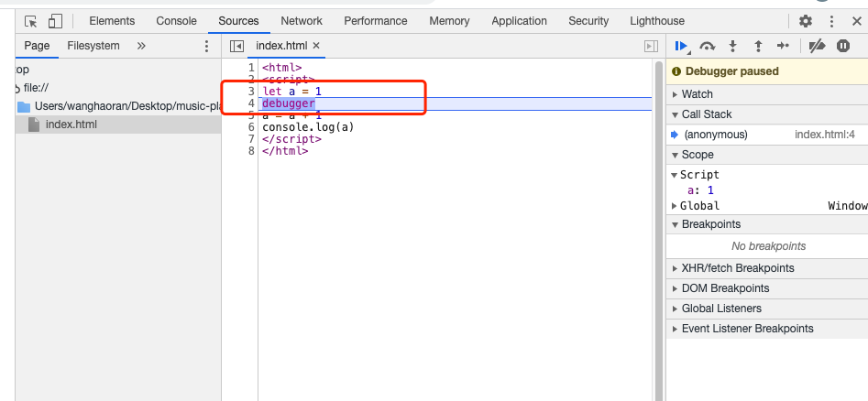Click line number 3 gutter
The width and height of the screenshot is (868, 401).
251,92
